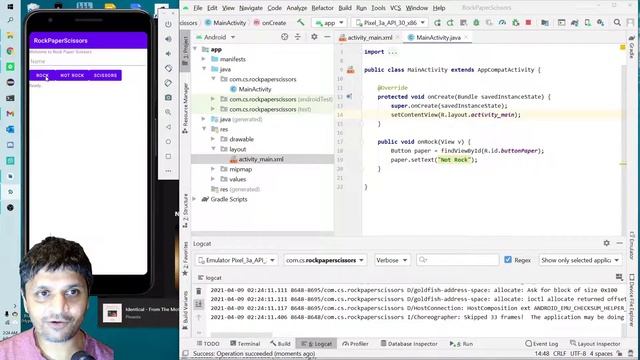Screen dimensions: 640x360
Task: Select MainActivity in project tree
Action: click(255, 89)
